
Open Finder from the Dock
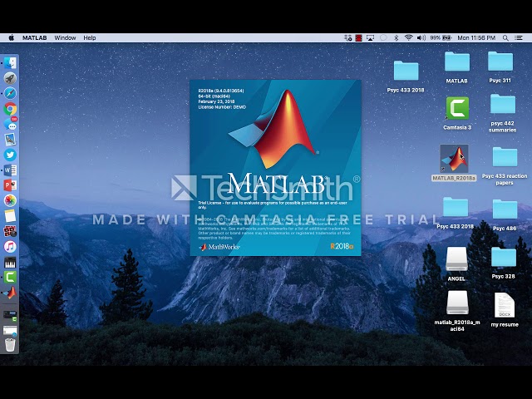[x=10, y=63]
